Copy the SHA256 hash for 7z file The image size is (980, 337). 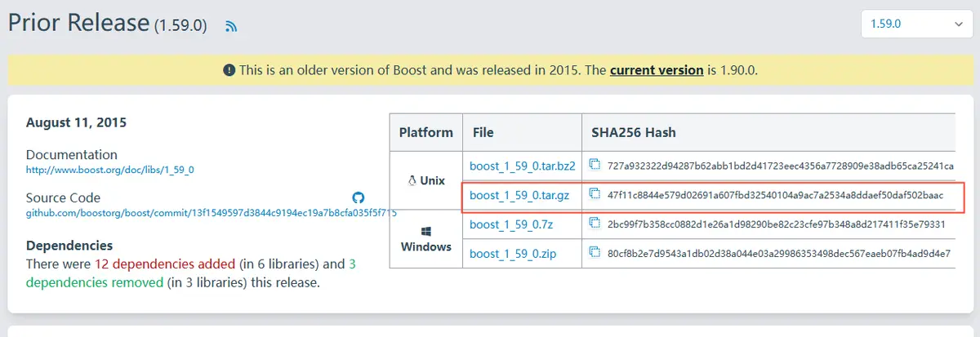click(595, 224)
